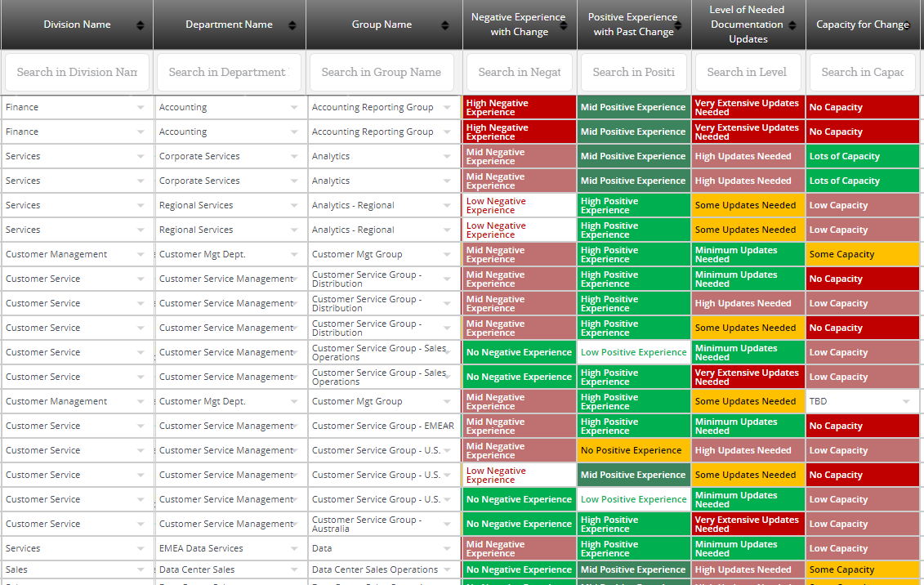This screenshot has height=585, width=924.
Task: Click sort arrows for Negative Experience with Change
Action: click(x=564, y=25)
